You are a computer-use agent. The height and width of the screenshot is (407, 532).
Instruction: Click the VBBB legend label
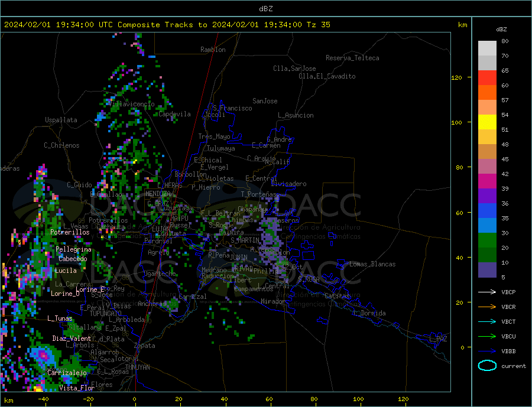tap(508, 351)
